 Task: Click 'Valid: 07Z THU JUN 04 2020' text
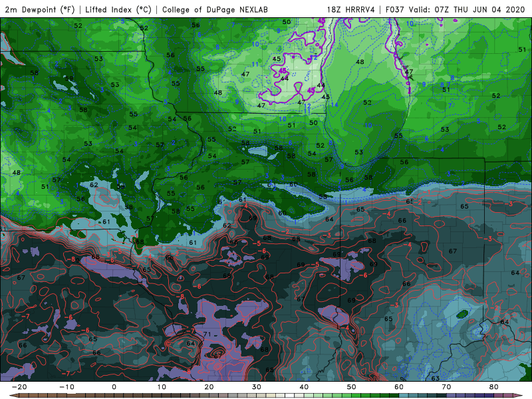[467, 9]
